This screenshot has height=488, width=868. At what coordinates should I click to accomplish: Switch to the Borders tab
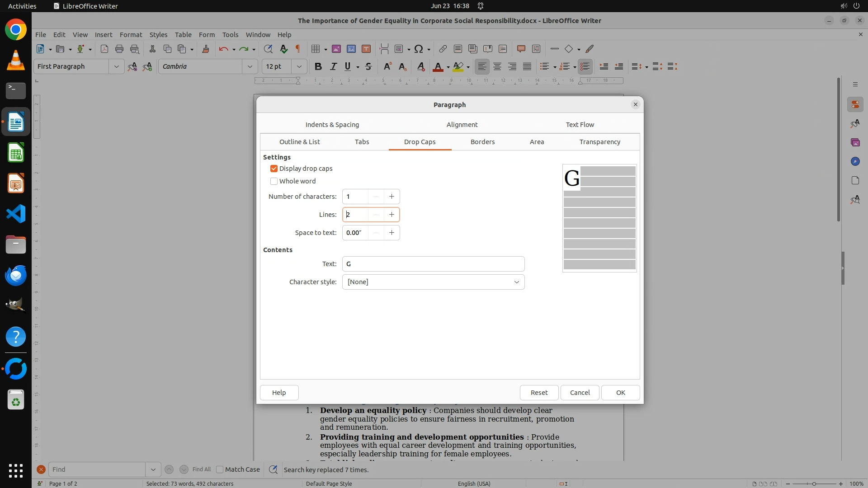[482, 142]
